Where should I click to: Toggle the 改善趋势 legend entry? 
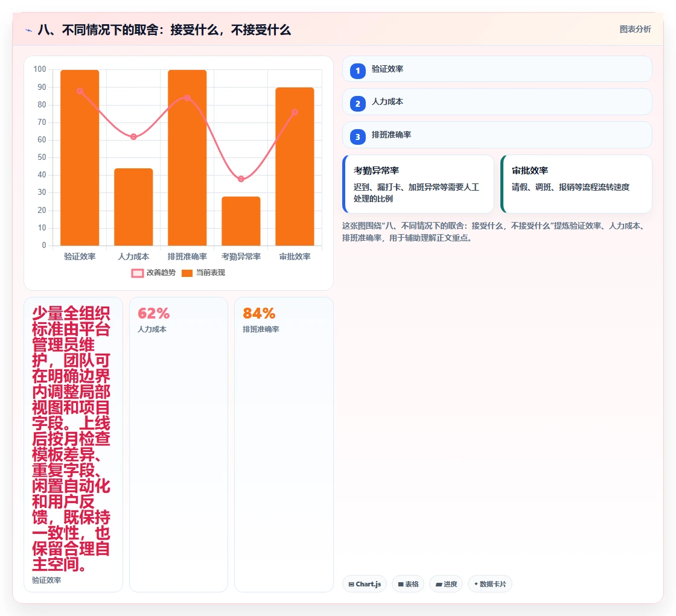click(153, 273)
